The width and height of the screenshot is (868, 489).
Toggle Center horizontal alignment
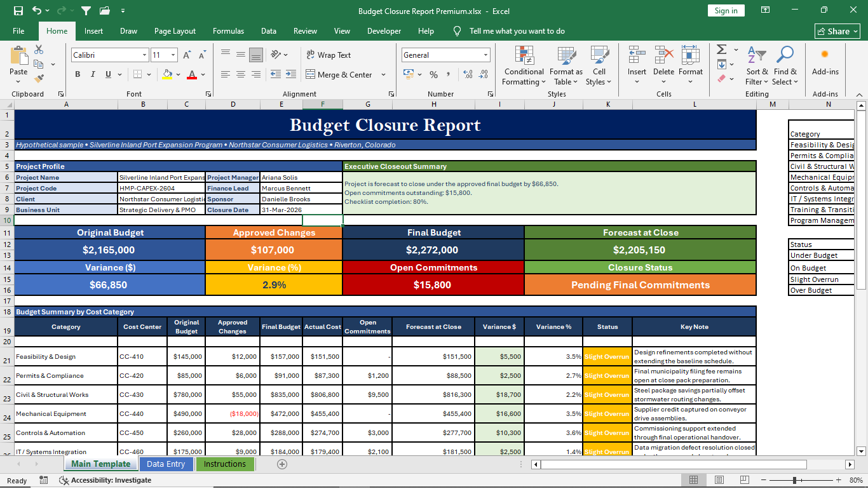click(241, 74)
